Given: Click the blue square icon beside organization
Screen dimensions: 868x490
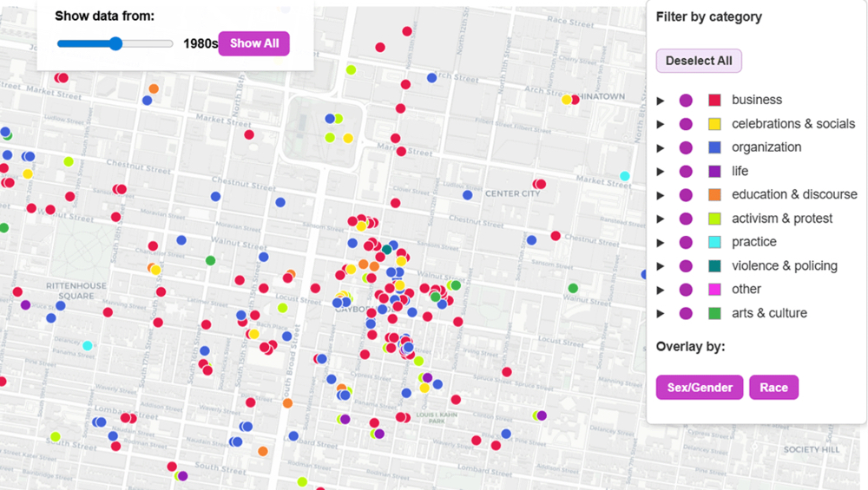Looking at the screenshot, I should [x=715, y=147].
